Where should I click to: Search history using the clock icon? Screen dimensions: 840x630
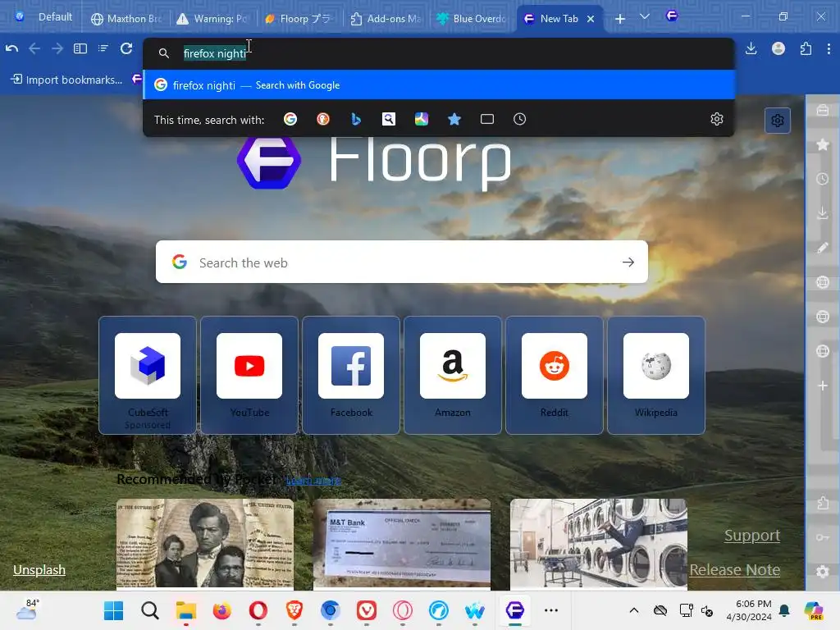click(519, 119)
